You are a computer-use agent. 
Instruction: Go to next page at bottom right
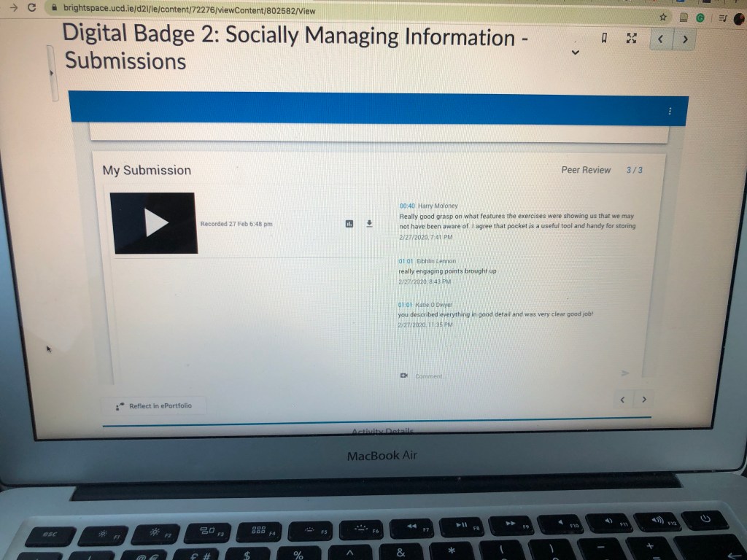pyautogui.click(x=643, y=400)
